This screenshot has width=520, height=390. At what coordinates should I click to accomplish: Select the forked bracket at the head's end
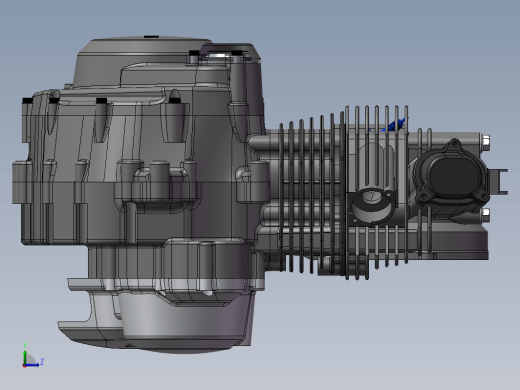point(499,181)
